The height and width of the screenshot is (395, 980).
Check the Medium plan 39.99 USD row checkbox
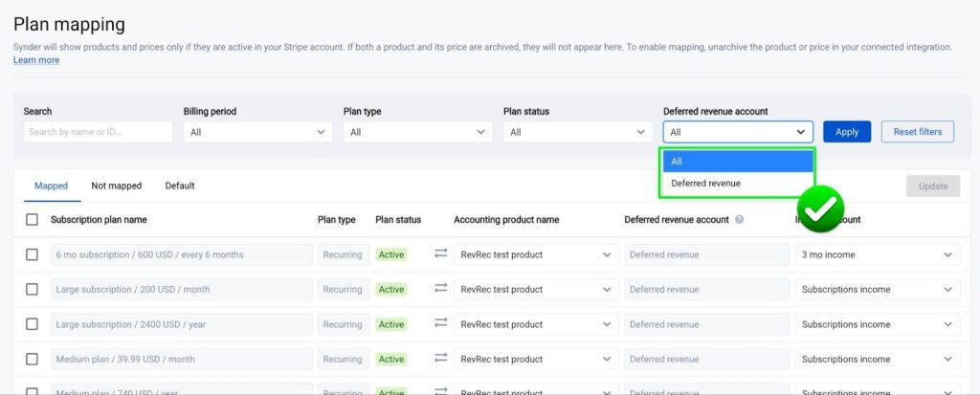pyautogui.click(x=32, y=359)
